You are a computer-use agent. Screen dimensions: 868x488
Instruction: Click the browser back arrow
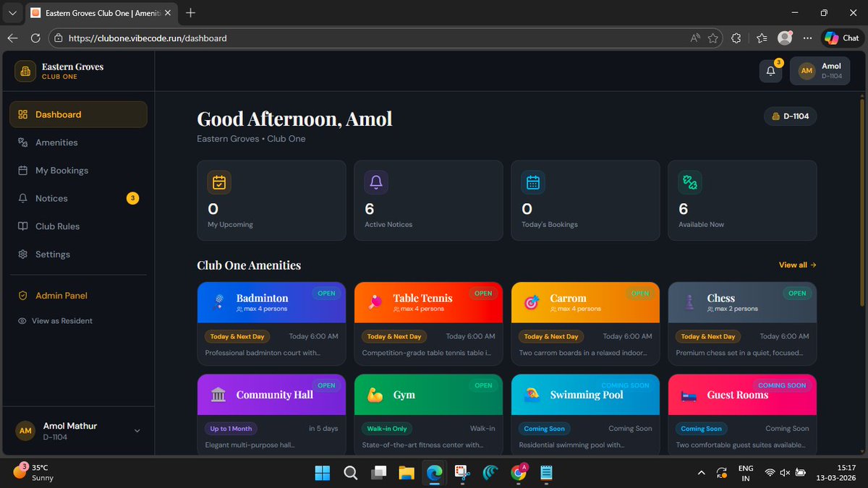coord(13,38)
